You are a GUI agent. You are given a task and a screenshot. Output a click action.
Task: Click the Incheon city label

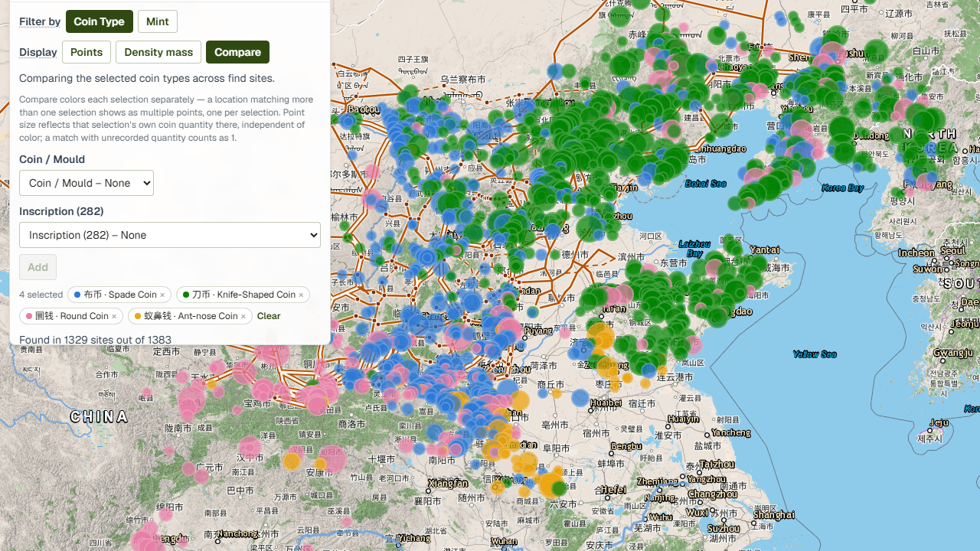(916, 253)
